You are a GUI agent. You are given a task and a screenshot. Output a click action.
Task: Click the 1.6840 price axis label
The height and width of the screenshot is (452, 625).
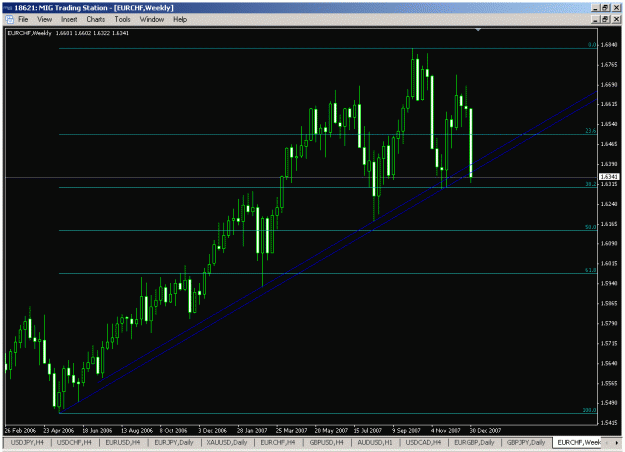(609, 45)
